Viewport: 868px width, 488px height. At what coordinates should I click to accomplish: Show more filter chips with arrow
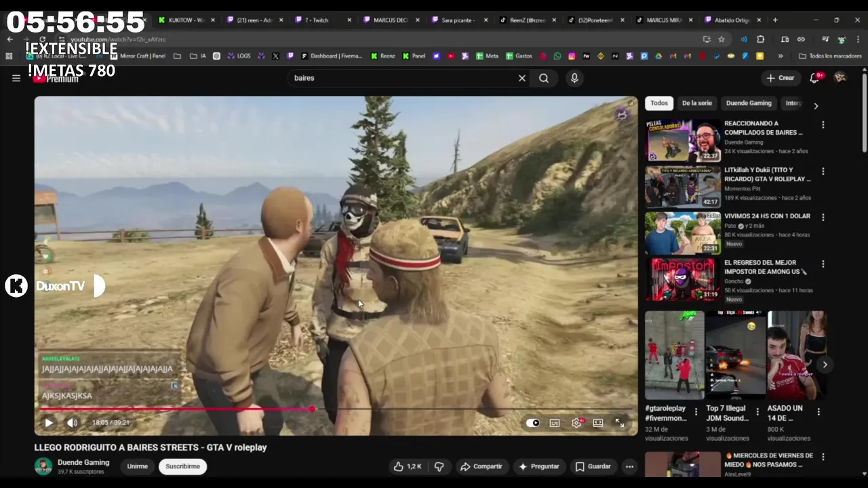816,106
